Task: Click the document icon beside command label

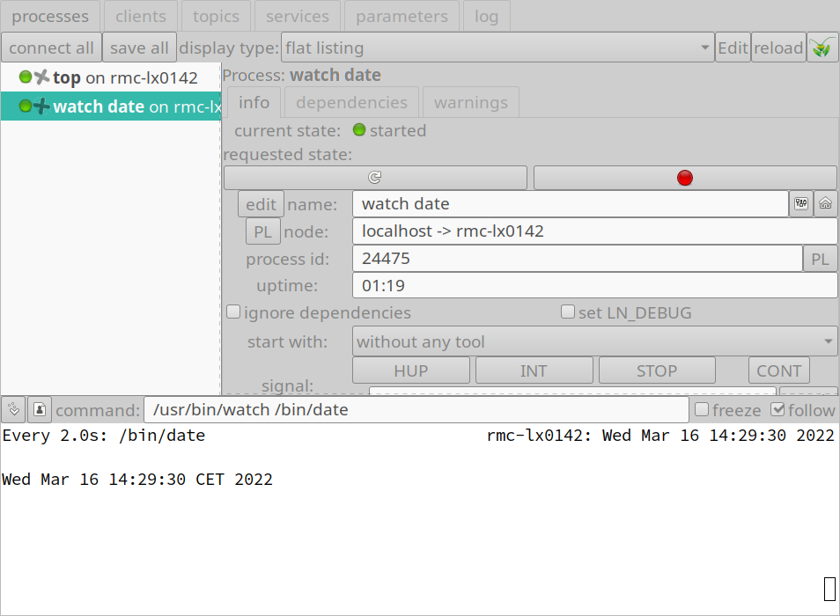Action: coord(39,410)
